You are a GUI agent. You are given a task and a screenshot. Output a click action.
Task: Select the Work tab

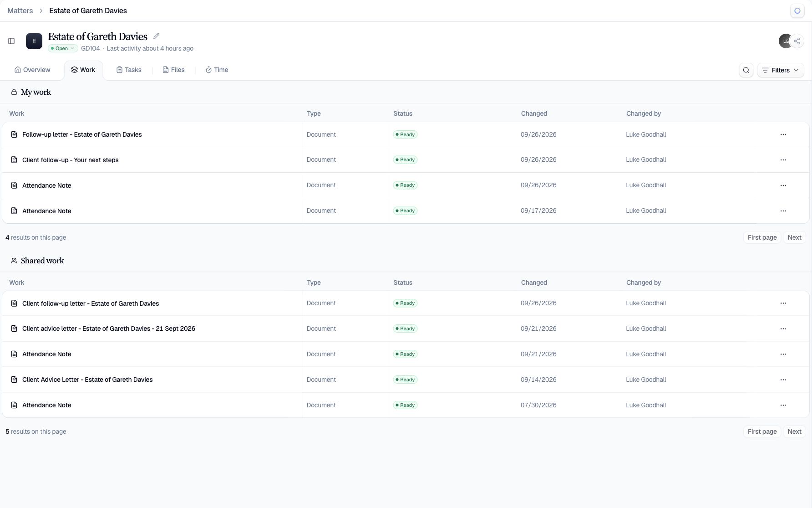click(x=83, y=70)
